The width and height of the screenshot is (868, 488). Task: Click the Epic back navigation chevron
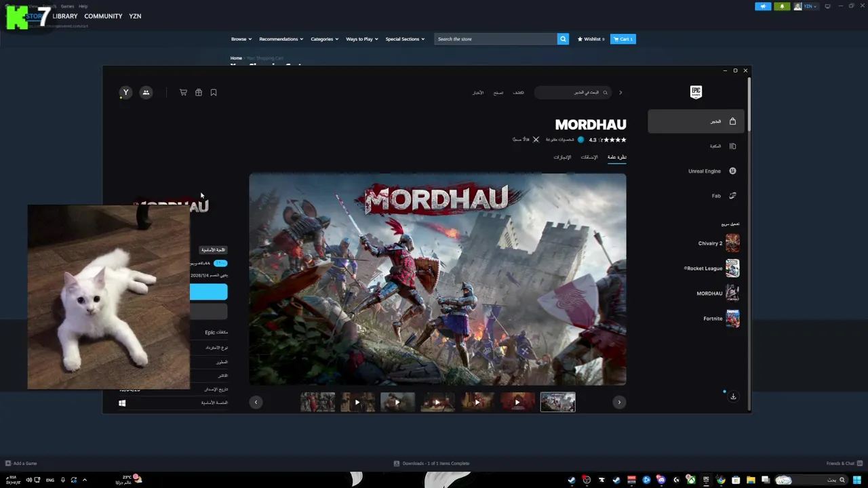[620, 92]
